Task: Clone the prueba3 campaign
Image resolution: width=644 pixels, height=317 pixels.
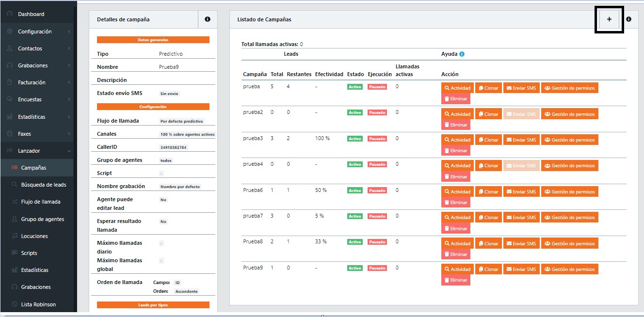Action: tap(488, 140)
